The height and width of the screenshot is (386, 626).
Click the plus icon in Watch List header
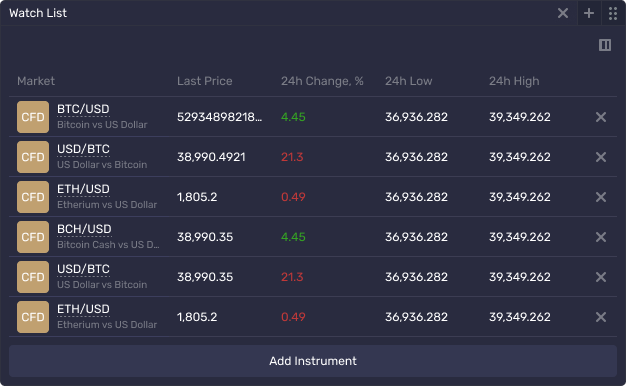(589, 13)
